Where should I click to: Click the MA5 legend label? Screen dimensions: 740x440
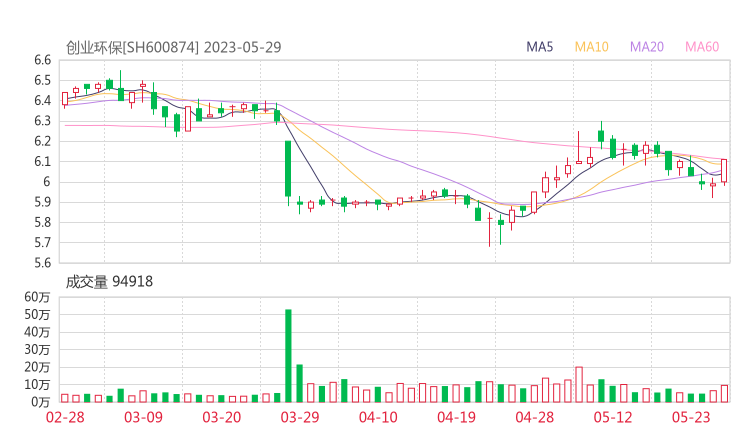pos(539,47)
